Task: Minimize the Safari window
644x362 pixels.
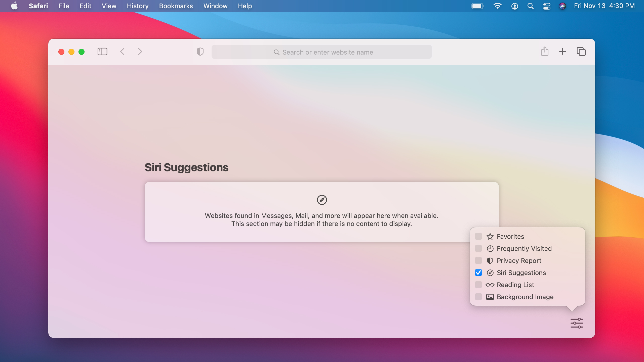Action: [x=71, y=52]
